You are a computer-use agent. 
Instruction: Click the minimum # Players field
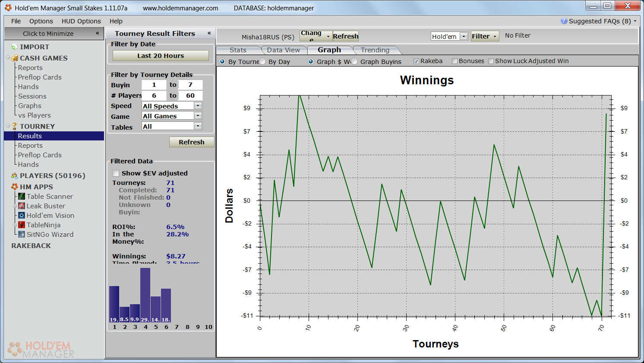click(x=154, y=96)
